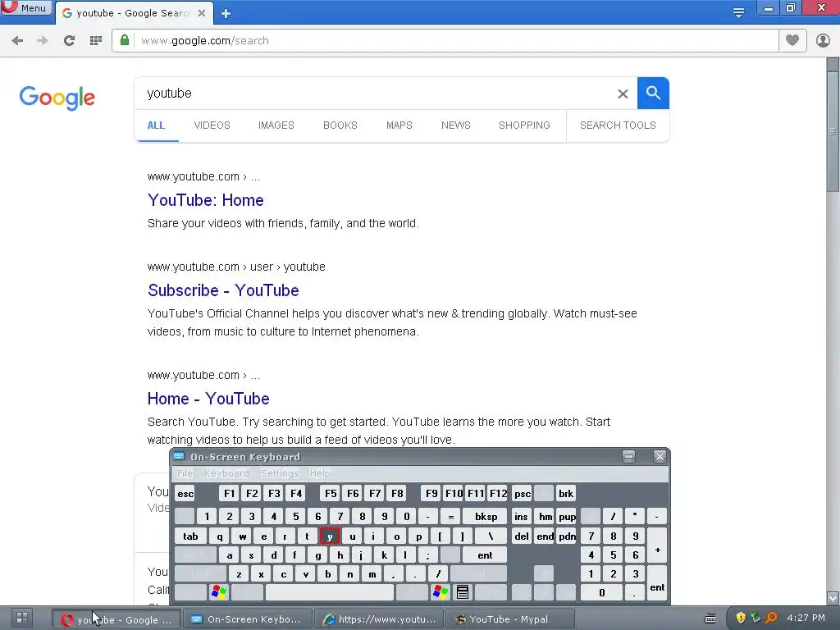Select the https://www.youtu... taskbar item

click(379, 619)
